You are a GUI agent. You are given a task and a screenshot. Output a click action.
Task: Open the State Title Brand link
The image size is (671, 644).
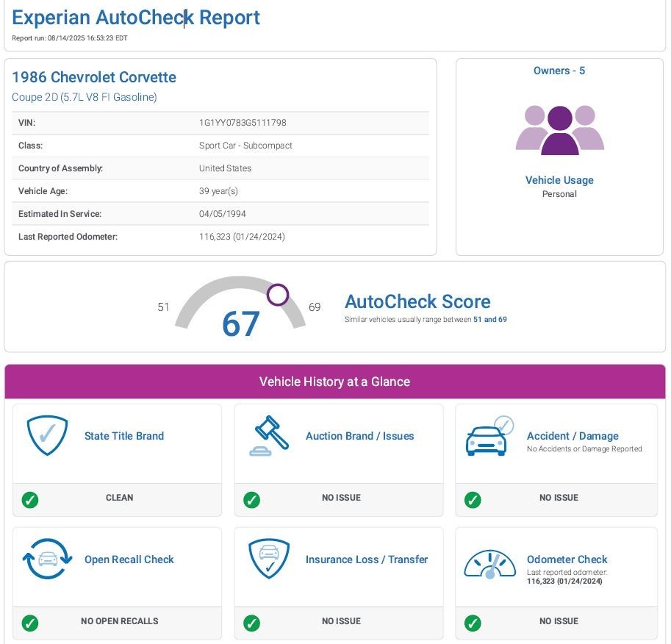coord(124,436)
